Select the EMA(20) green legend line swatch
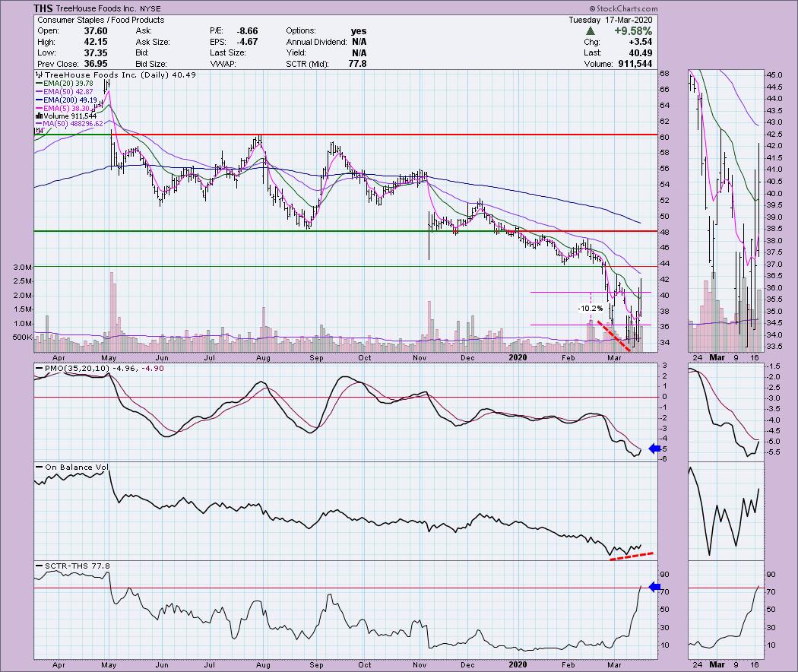This screenshot has width=798, height=672. 40,84
